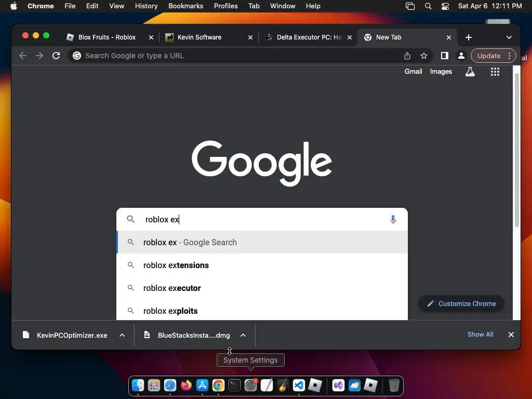Screen dimensions: 532x399
Task: Open the KevinPCOptimizer.exe download
Action: pos(72,335)
